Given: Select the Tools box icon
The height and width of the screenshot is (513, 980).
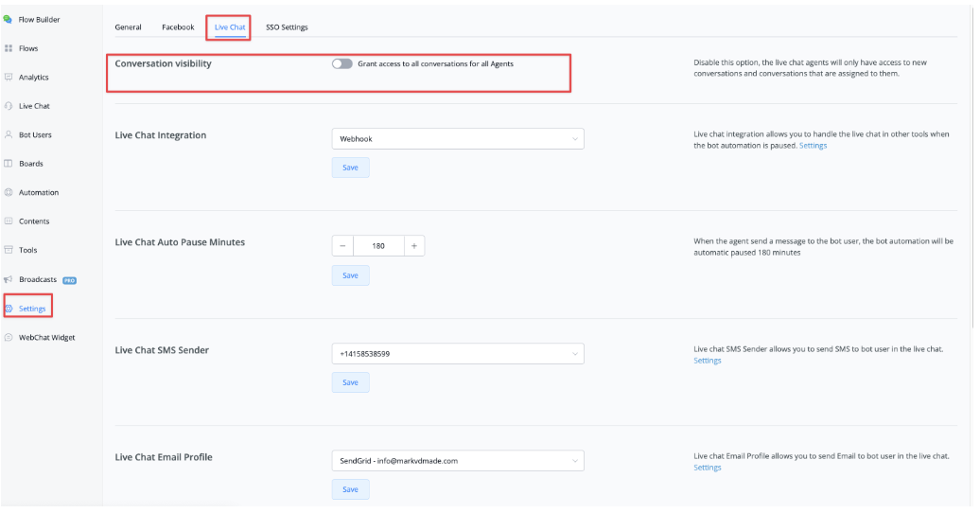Looking at the screenshot, I should tap(9, 250).
